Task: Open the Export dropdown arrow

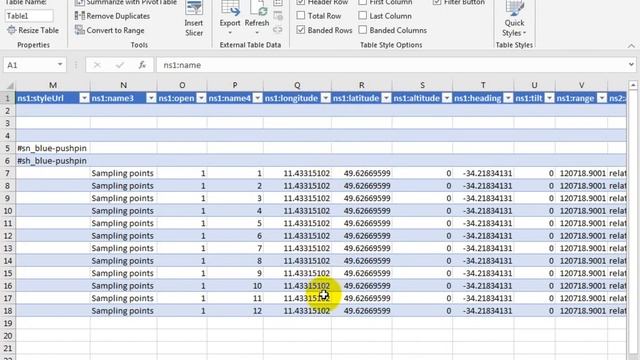Action: tap(230, 33)
